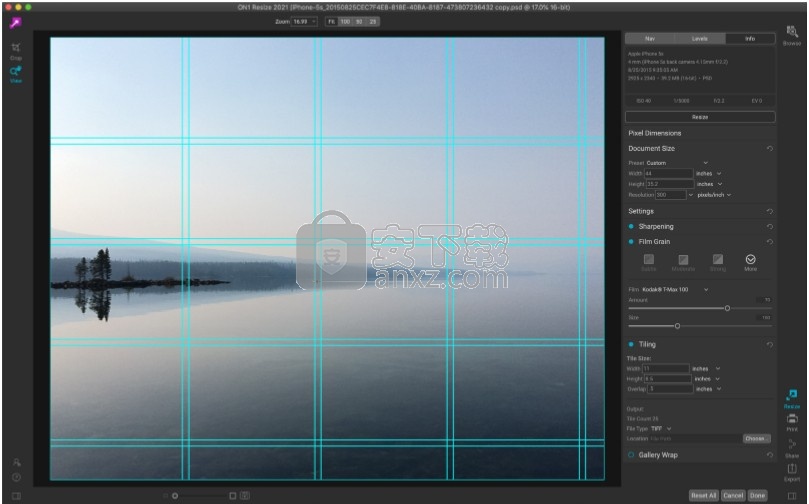Click the Cancel button

pyautogui.click(x=733, y=496)
